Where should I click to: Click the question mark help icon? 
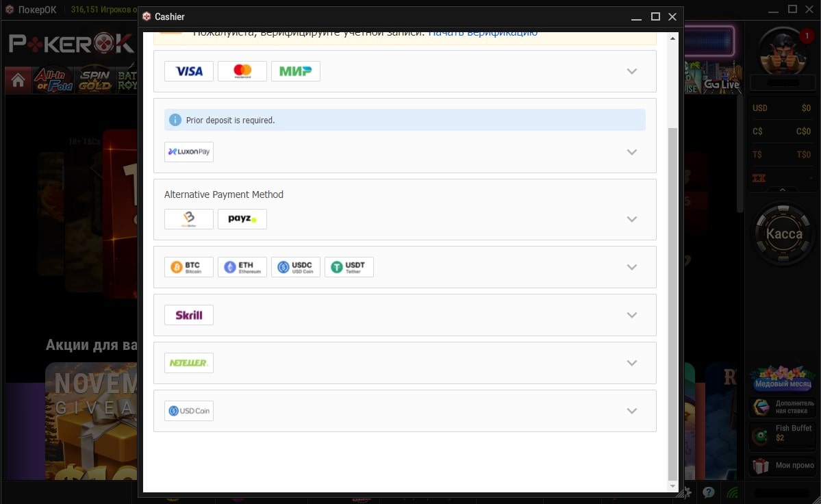coord(709,492)
